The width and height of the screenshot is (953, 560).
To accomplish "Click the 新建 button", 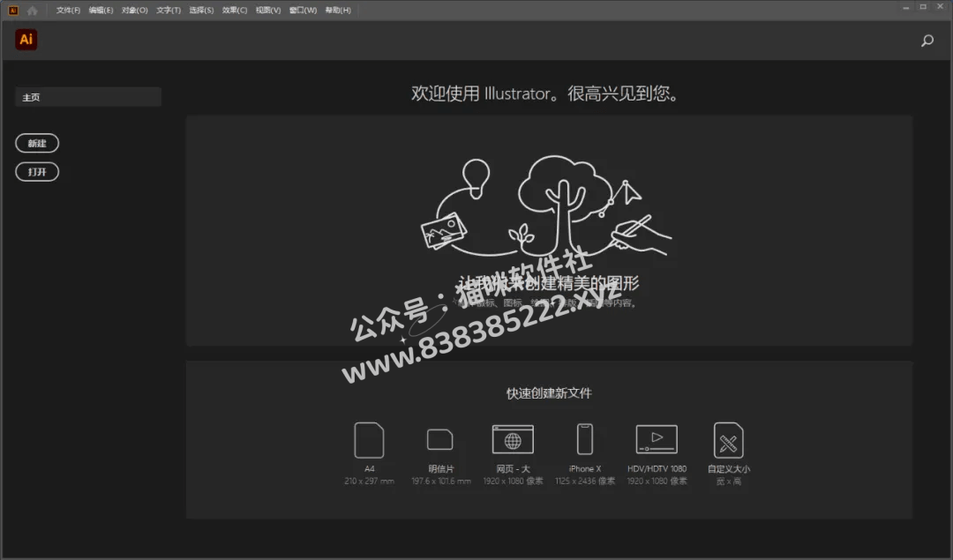I will (37, 144).
